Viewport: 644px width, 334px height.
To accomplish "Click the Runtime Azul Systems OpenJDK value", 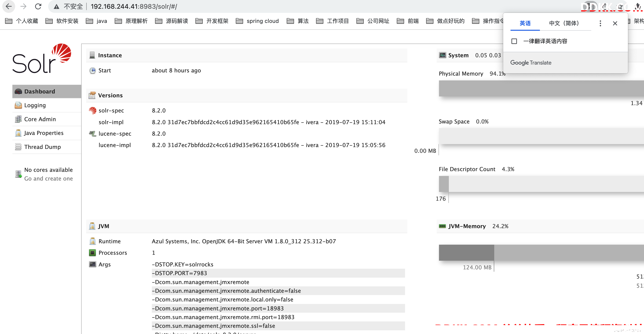I will click(244, 241).
